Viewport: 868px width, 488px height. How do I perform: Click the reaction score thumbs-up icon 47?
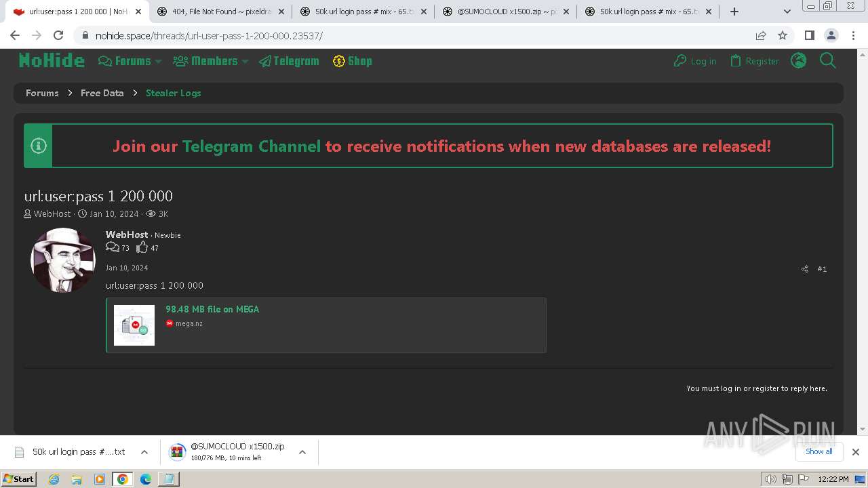point(142,247)
